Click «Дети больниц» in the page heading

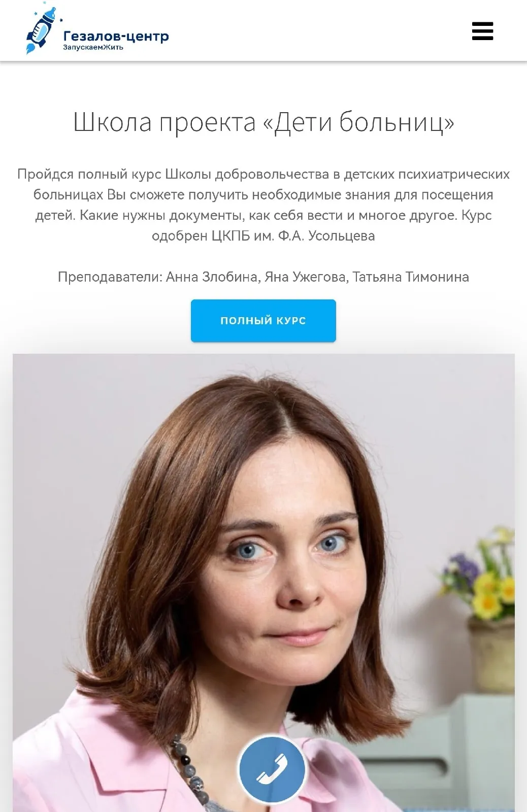(x=359, y=122)
